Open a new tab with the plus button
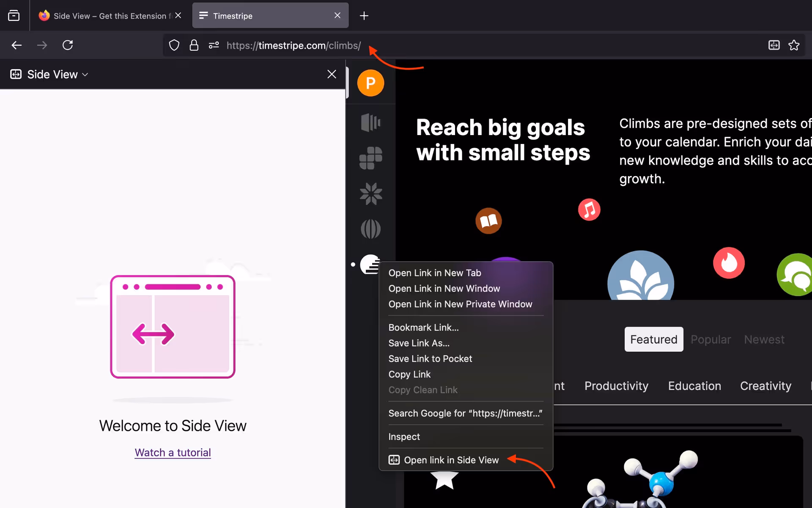Image resolution: width=812 pixels, height=508 pixels. pyautogui.click(x=364, y=16)
